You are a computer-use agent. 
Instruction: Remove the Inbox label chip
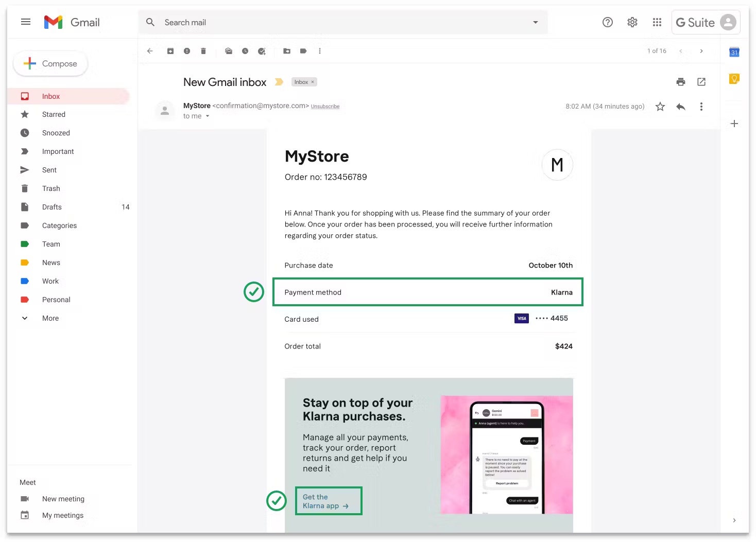(313, 82)
